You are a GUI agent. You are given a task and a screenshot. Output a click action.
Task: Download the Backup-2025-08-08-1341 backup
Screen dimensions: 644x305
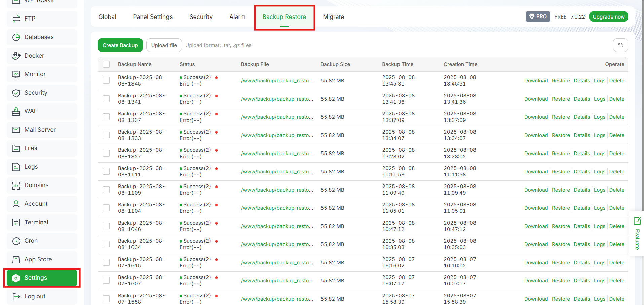536,99
